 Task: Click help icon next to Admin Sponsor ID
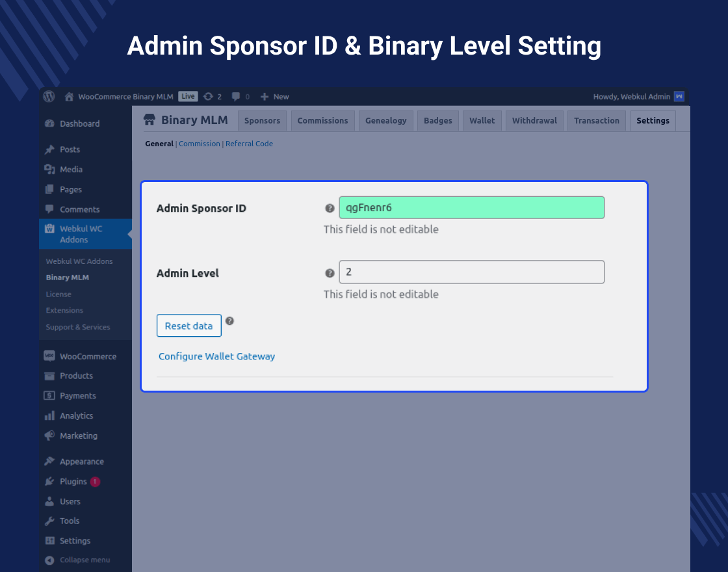(330, 209)
